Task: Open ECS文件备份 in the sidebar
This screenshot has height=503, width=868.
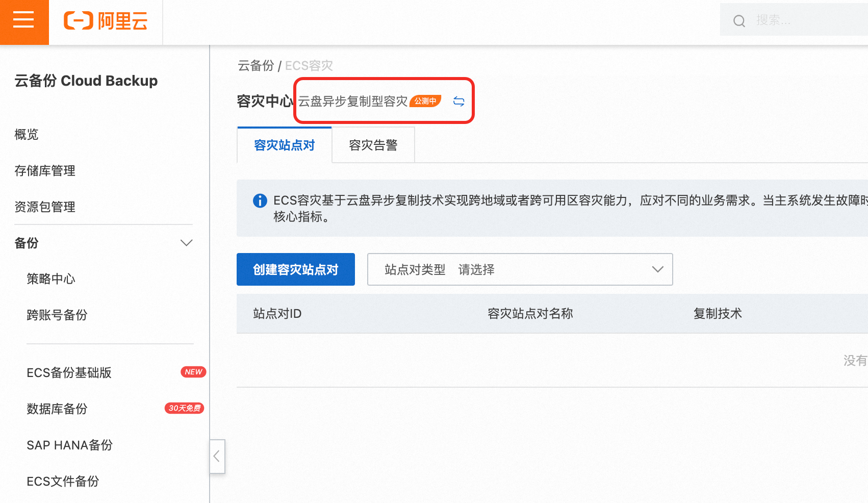Action: pyautogui.click(x=63, y=482)
